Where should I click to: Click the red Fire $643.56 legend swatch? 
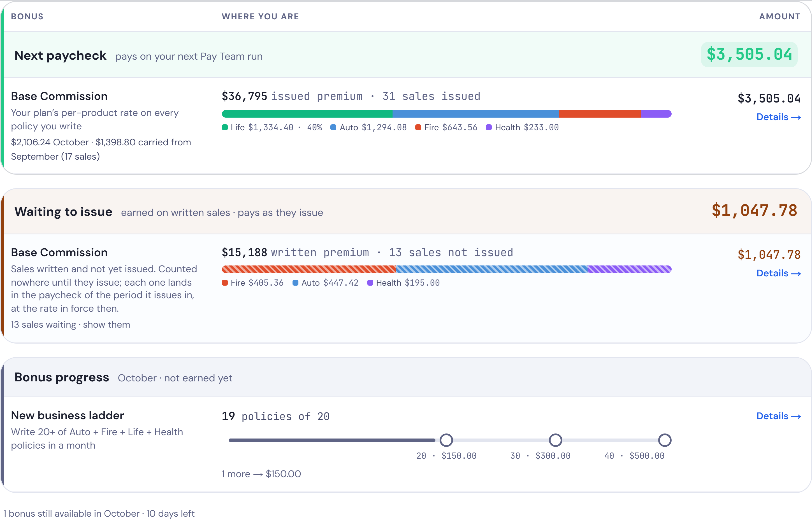418,127
